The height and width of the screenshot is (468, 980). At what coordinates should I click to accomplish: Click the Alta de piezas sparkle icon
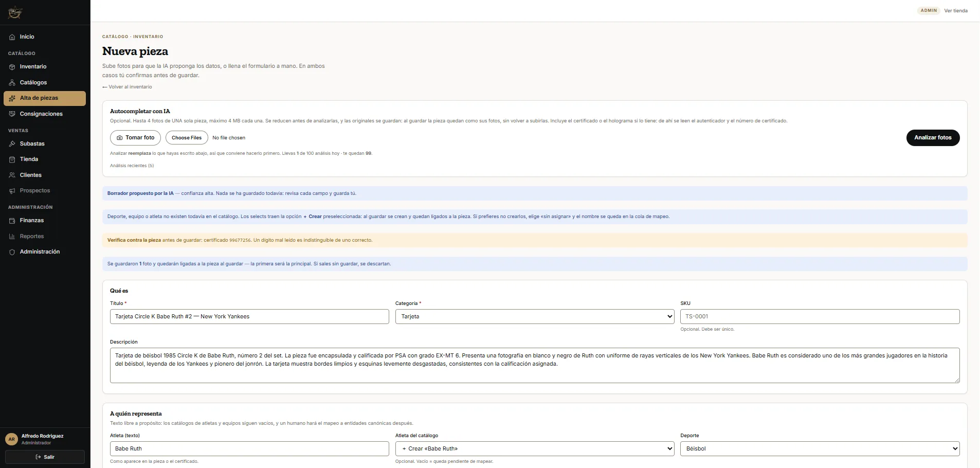[12, 98]
